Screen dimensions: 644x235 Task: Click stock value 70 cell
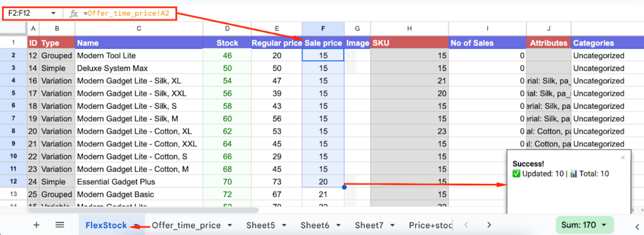point(227,181)
